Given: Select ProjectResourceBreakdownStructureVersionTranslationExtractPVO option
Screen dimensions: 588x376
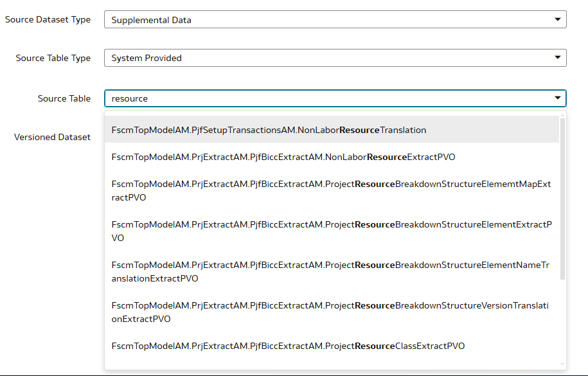Looking at the screenshot, I should tap(332, 312).
